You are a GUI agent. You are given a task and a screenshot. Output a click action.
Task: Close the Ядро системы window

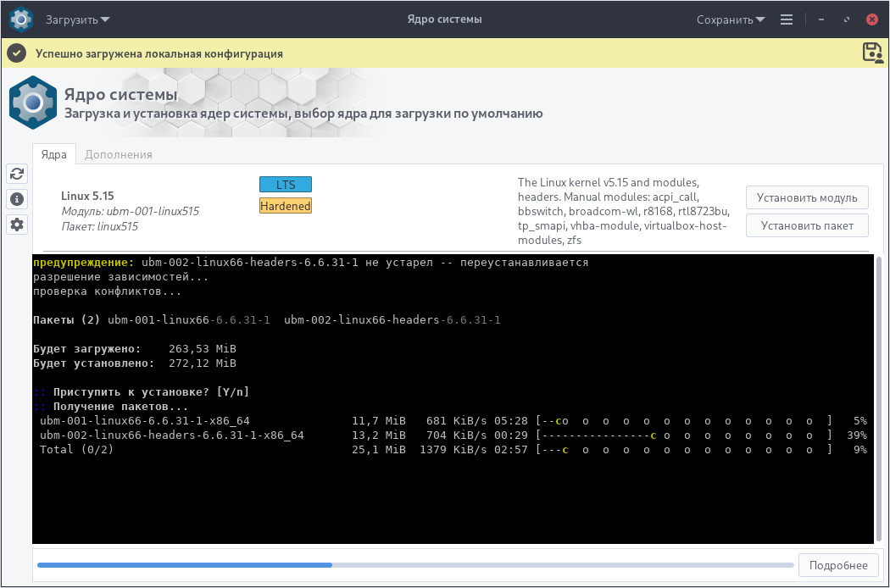point(872,19)
